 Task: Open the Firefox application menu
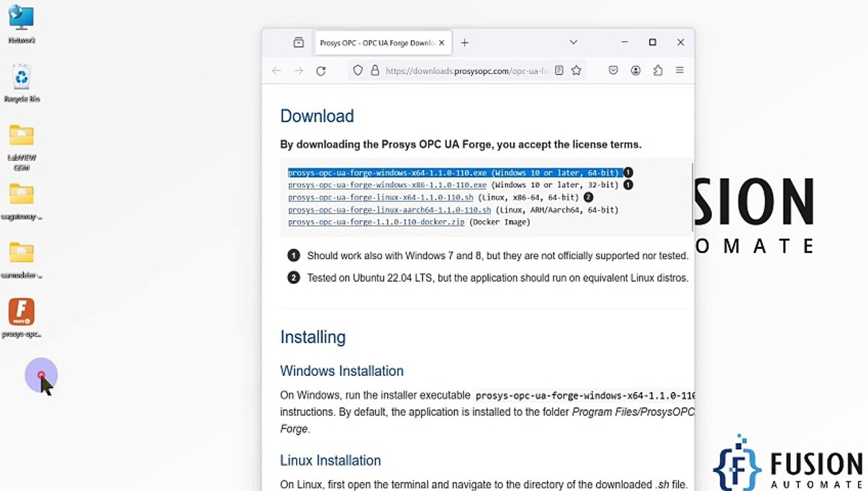(680, 70)
